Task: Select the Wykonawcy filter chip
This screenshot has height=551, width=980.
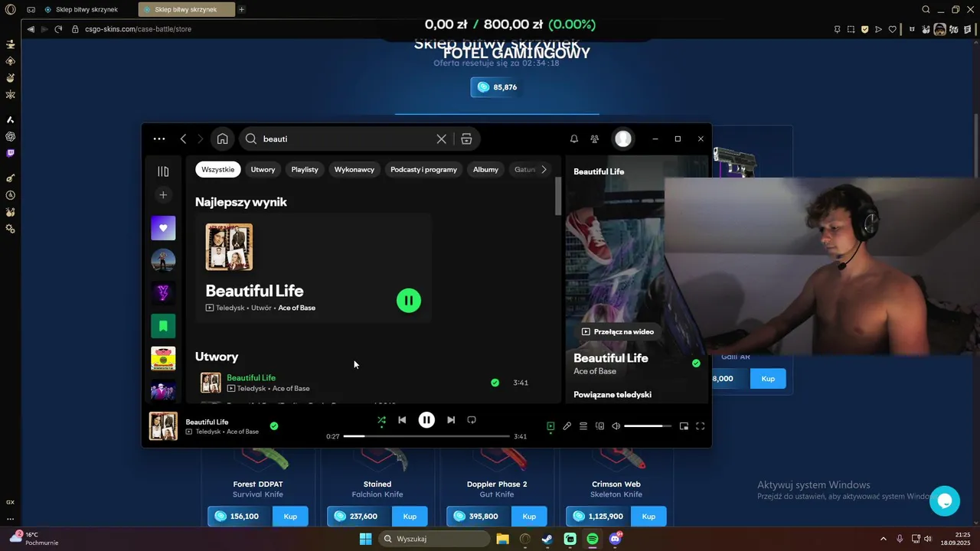Action: pyautogui.click(x=354, y=170)
